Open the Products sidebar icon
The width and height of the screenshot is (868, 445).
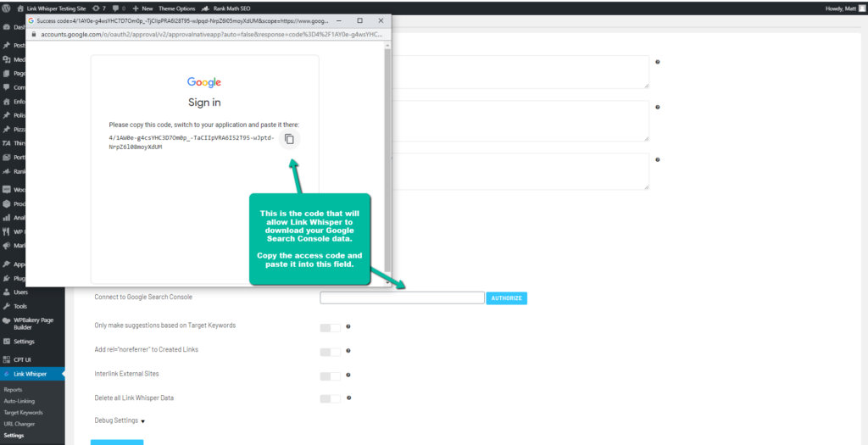pyautogui.click(x=7, y=203)
